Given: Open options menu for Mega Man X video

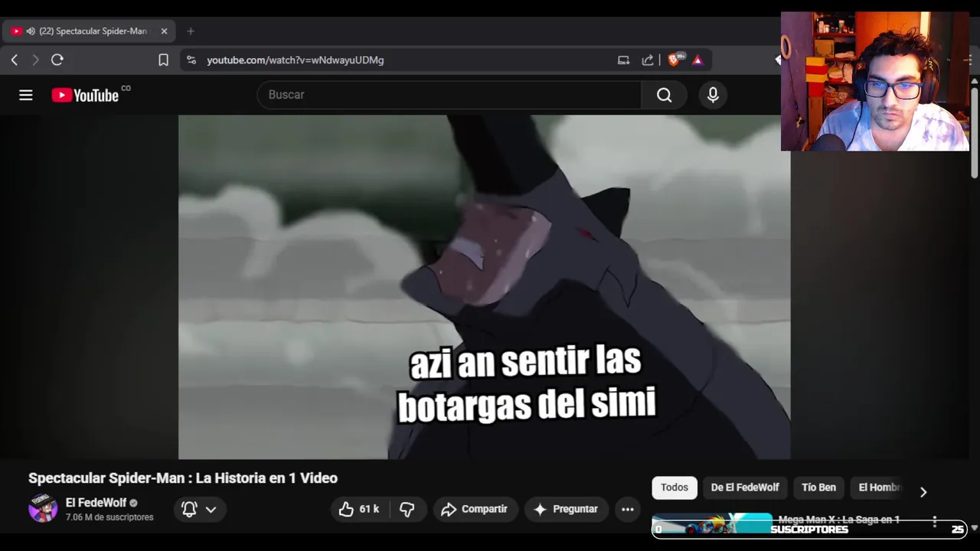Looking at the screenshot, I should point(934,522).
